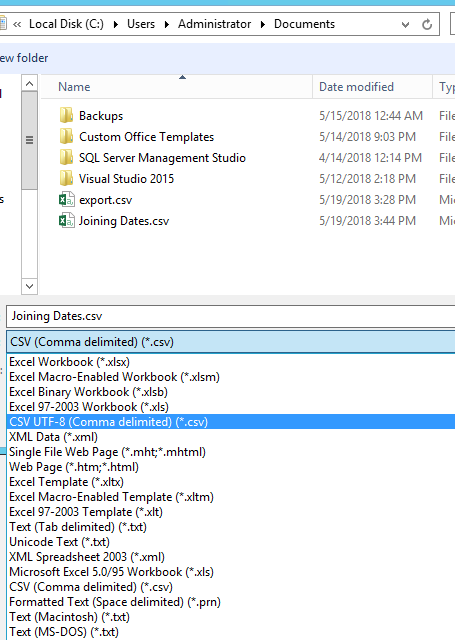
Task: Click the navigation pane scrollbar thumb
Action: tap(29, 140)
